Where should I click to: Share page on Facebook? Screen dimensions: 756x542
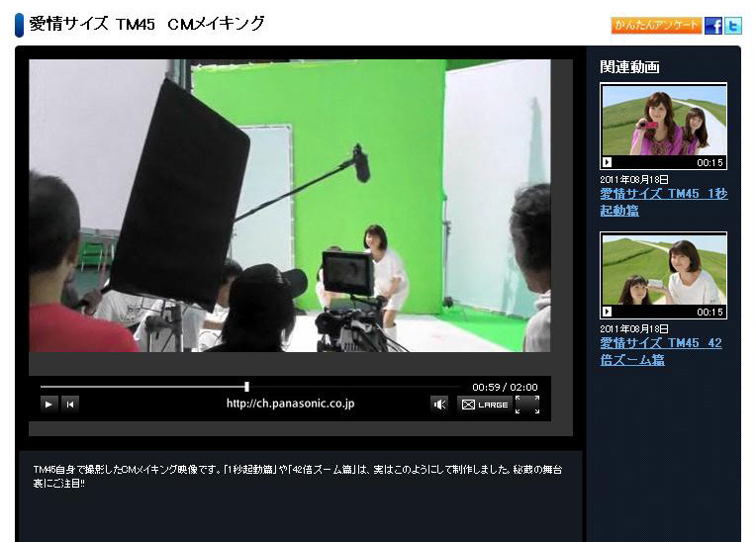(x=713, y=25)
